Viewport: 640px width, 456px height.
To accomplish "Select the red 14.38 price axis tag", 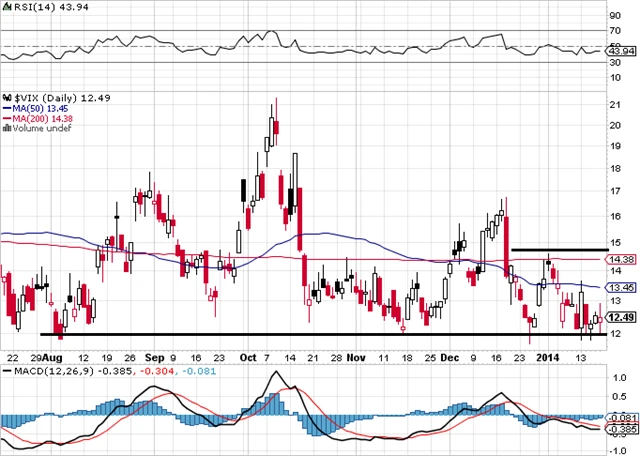I will point(619,258).
